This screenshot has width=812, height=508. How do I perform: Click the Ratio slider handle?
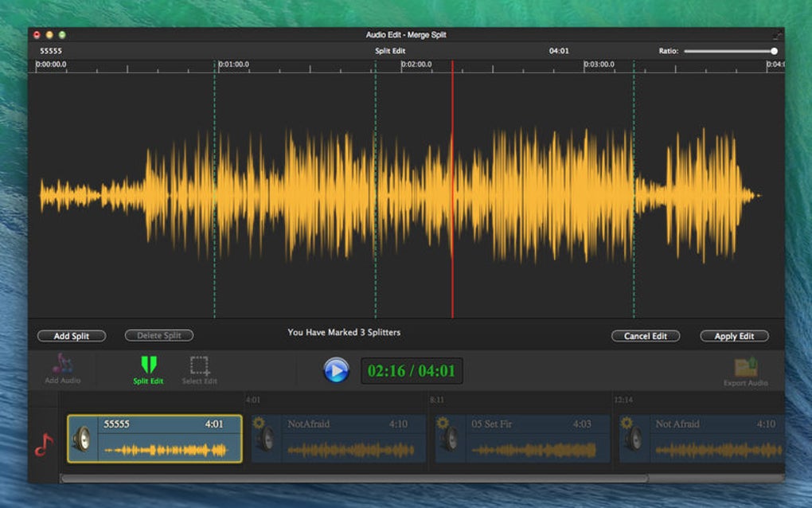coord(775,50)
